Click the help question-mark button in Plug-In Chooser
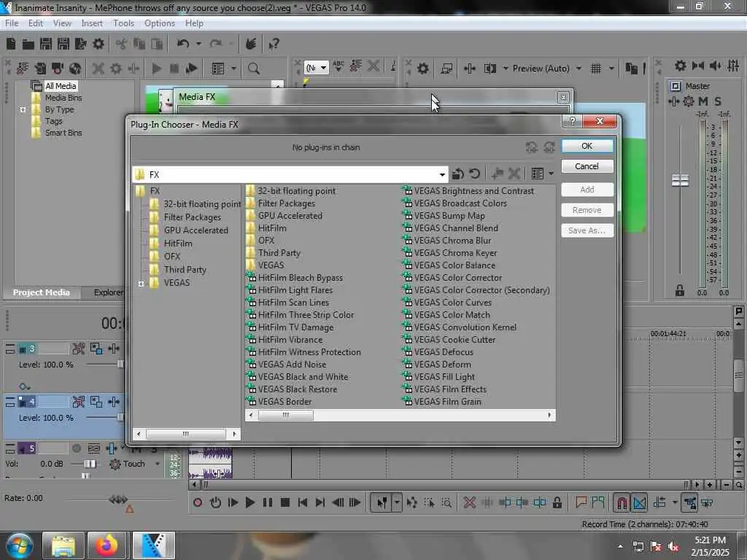This screenshot has height=560, width=747. click(x=572, y=122)
